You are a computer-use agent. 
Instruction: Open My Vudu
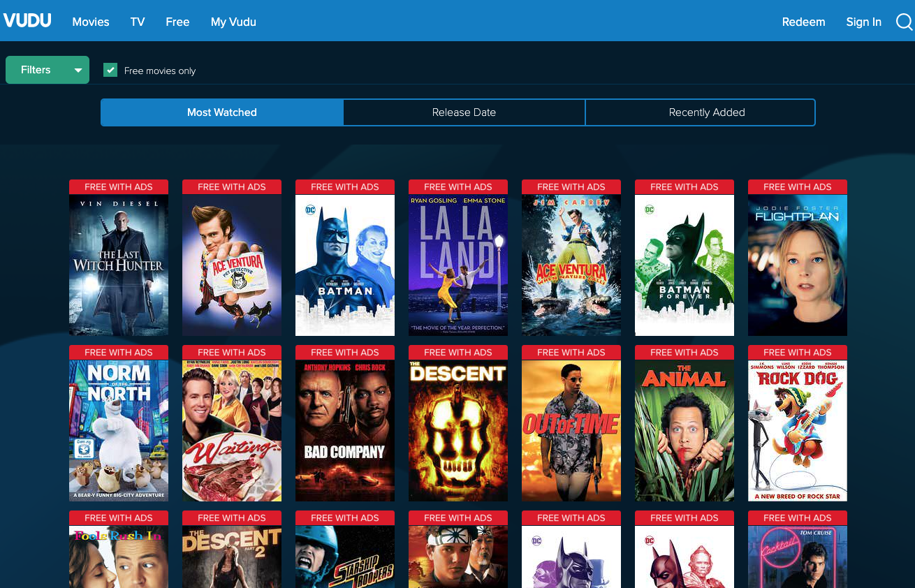coord(233,22)
